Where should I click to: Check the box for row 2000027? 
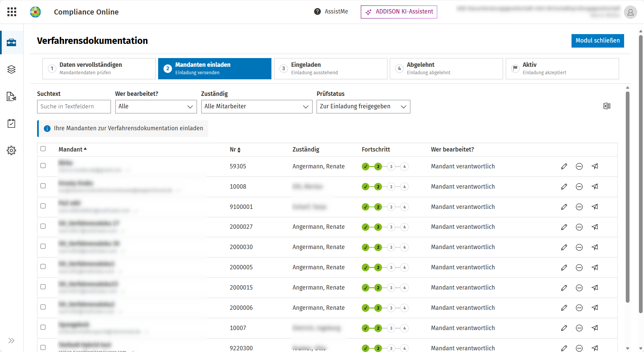(43, 226)
